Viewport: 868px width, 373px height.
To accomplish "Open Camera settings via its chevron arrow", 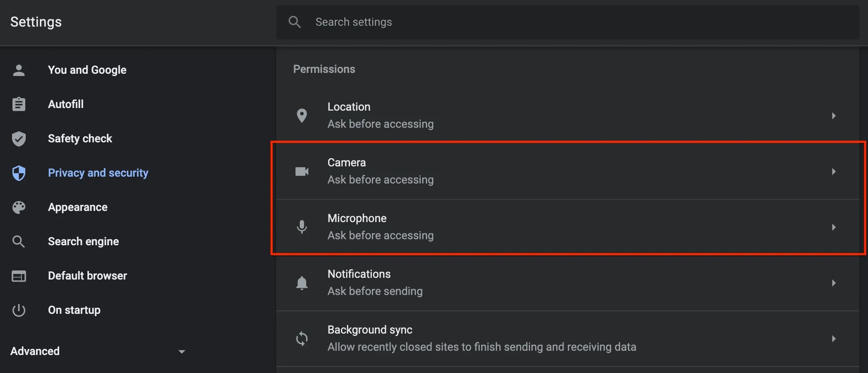I will tap(834, 171).
